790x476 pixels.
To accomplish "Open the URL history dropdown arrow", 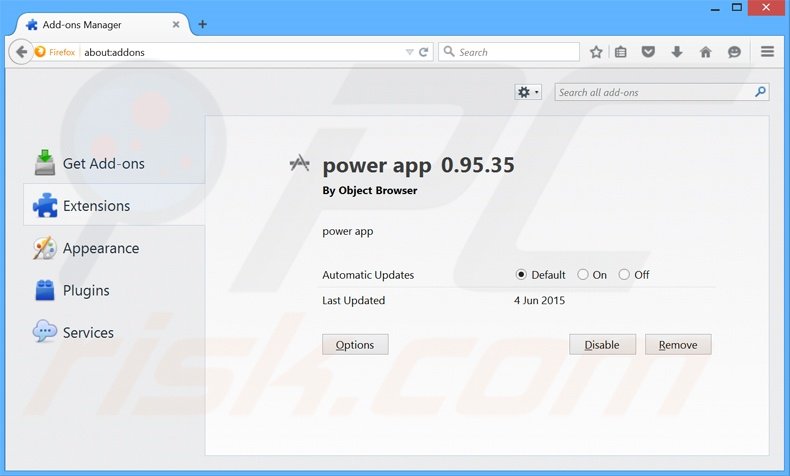I will pos(410,52).
